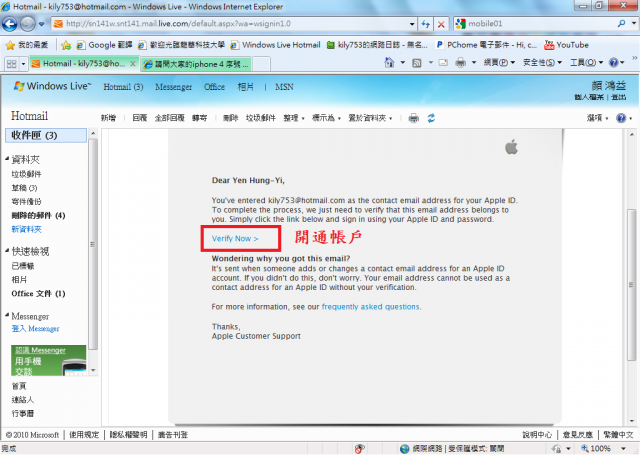This screenshot has width=640, height=455.
Task: Click the Hotmail blue refresh arrows icon
Action: 431,118
